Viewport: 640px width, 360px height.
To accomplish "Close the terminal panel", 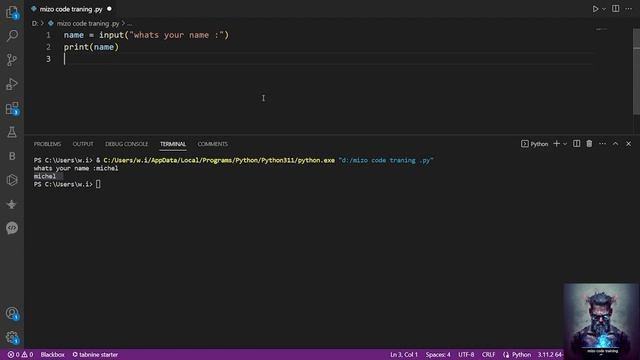I will coord(629,144).
